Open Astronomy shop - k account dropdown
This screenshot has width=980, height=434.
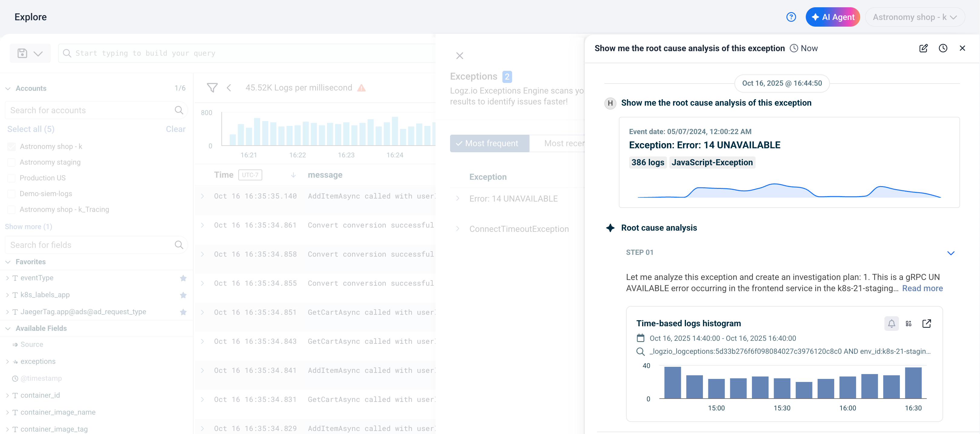(915, 17)
